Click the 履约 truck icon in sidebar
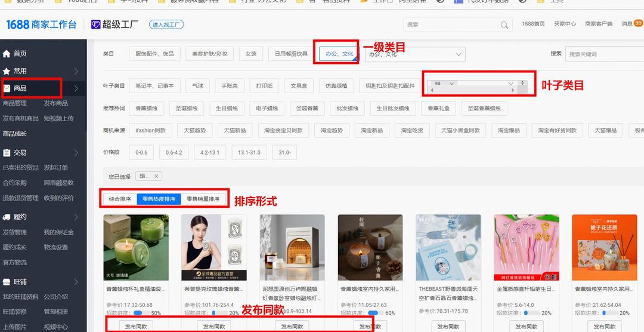The image size is (644, 332). pyautogui.click(x=7, y=217)
